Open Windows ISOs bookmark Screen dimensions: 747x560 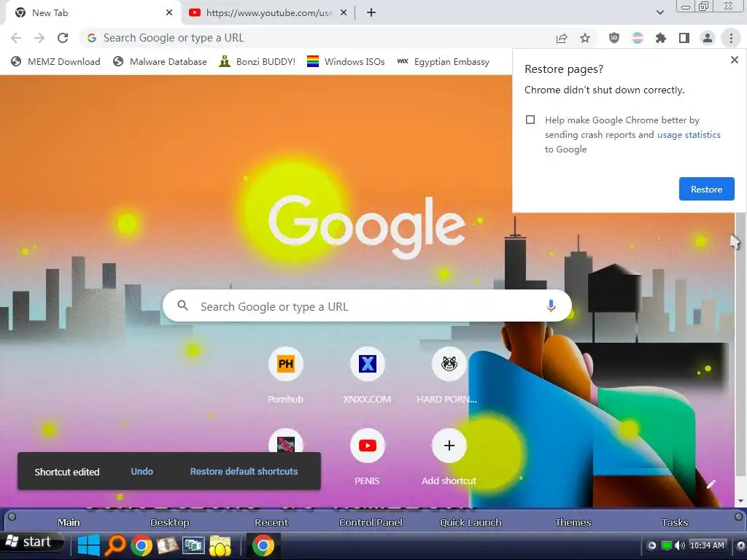pos(346,61)
